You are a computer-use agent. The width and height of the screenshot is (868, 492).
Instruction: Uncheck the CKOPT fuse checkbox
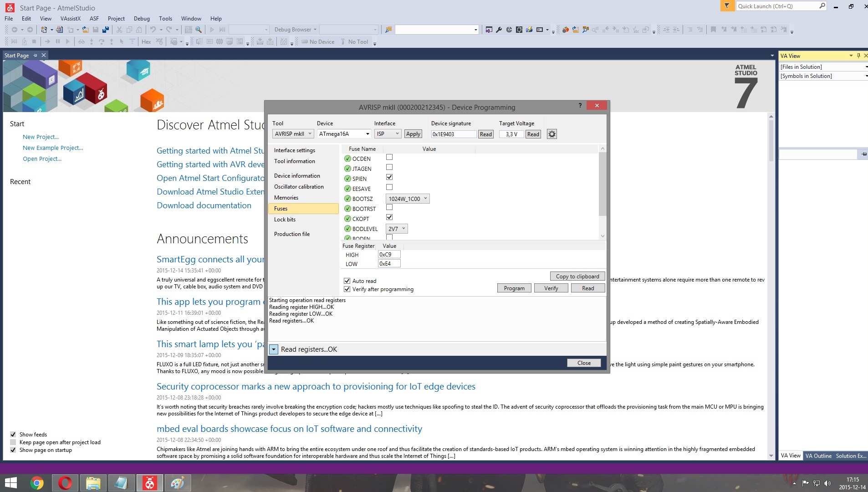[389, 217]
